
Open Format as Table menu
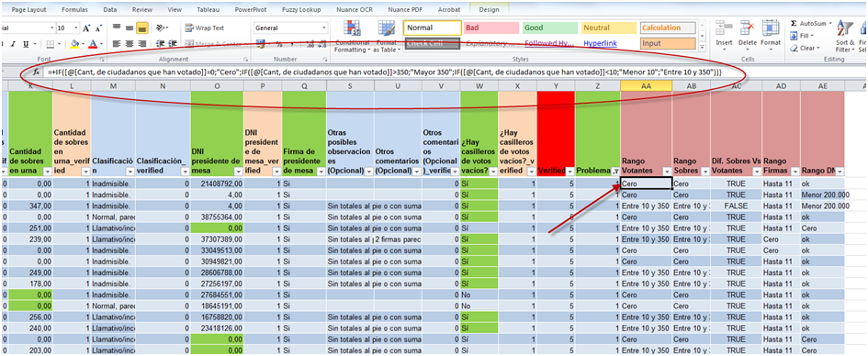point(386,37)
